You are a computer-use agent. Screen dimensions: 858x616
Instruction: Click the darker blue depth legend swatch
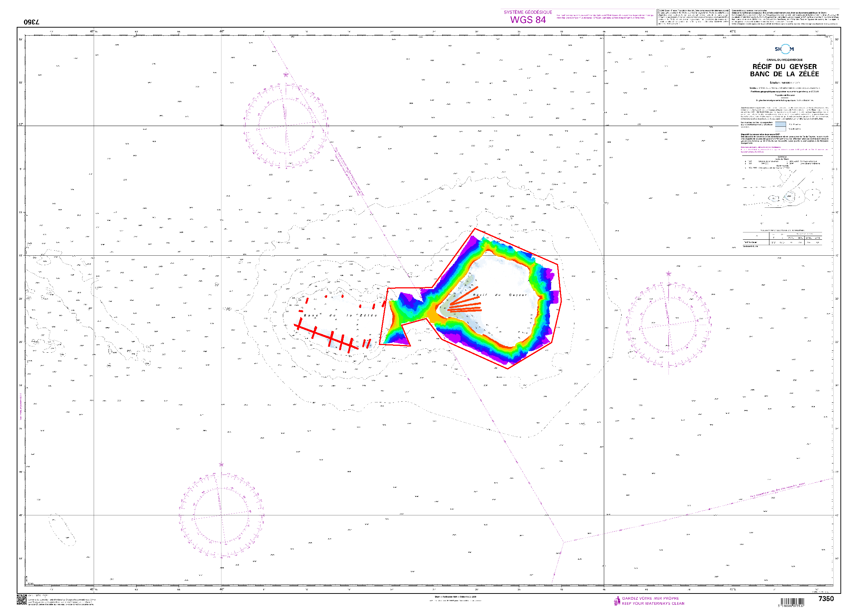pyautogui.click(x=780, y=124)
